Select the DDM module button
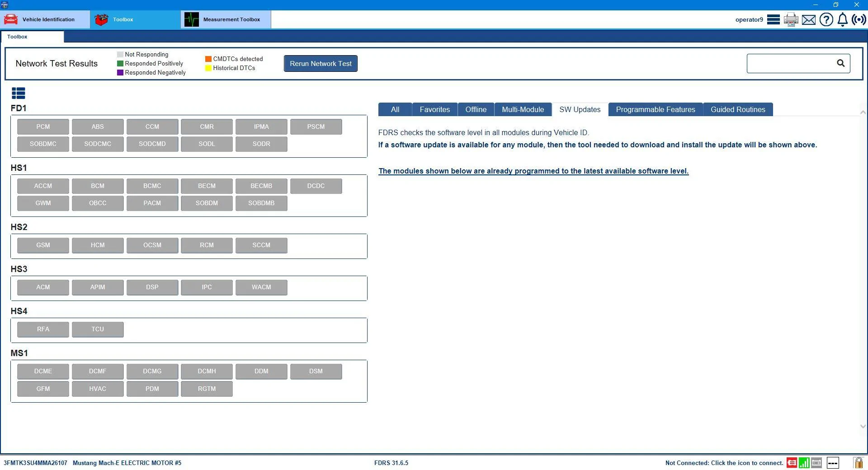This screenshot has width=868, height=470. pos(261,371)
